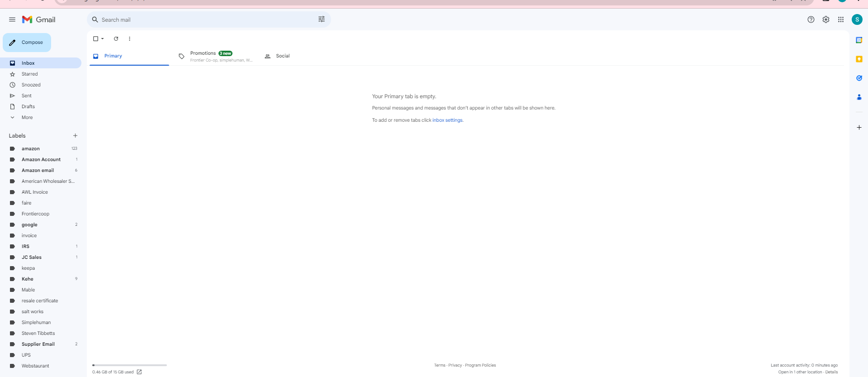Viewport: 868px width, 377px height.
Task: Open the More options three-dot menu
Action: click(x=129, y=38)
